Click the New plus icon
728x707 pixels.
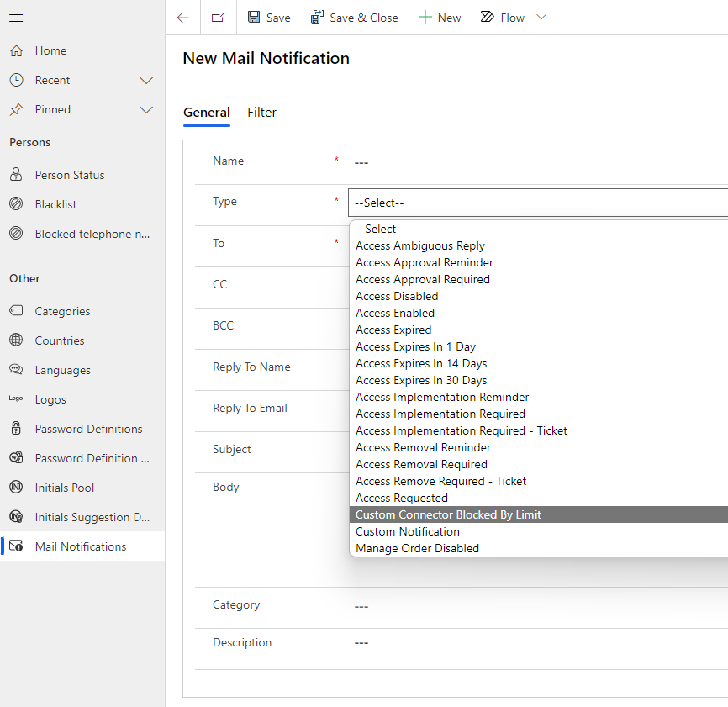click(x=425, y=18)
